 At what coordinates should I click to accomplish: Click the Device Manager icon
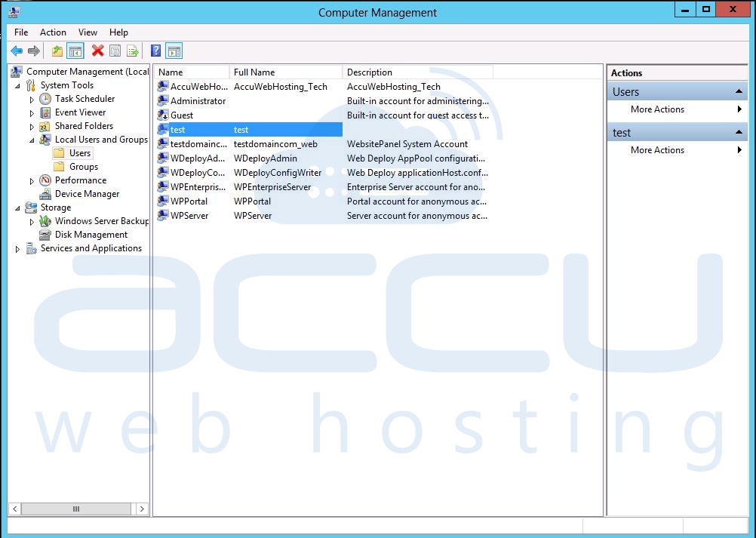pyautogui.click(x=45, y=194)
